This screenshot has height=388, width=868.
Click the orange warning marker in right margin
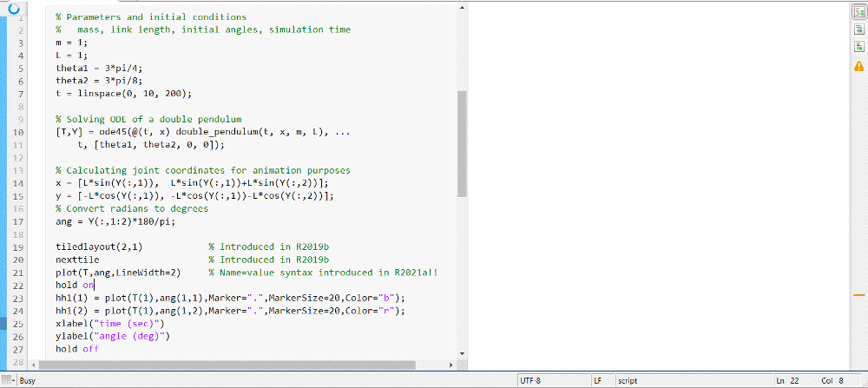[859, 295]
